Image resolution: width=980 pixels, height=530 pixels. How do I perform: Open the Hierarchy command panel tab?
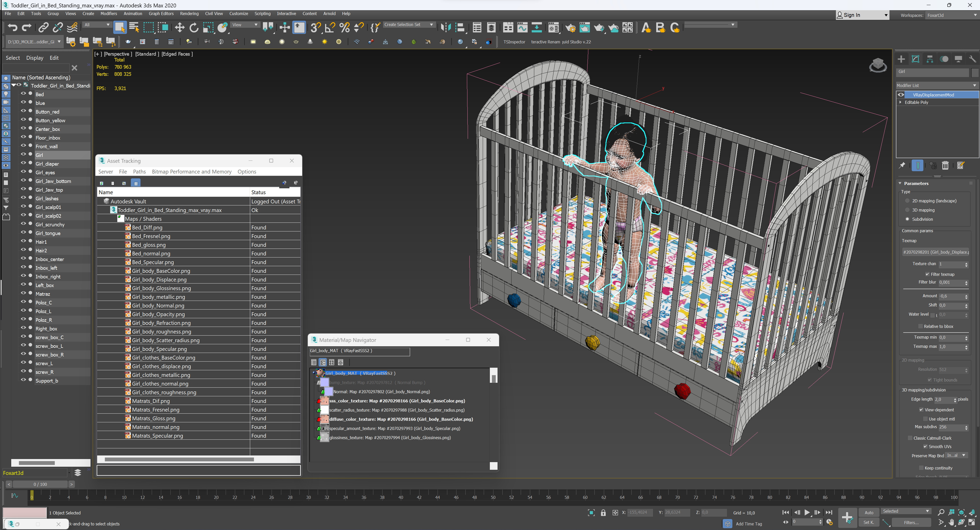point(930,59)
